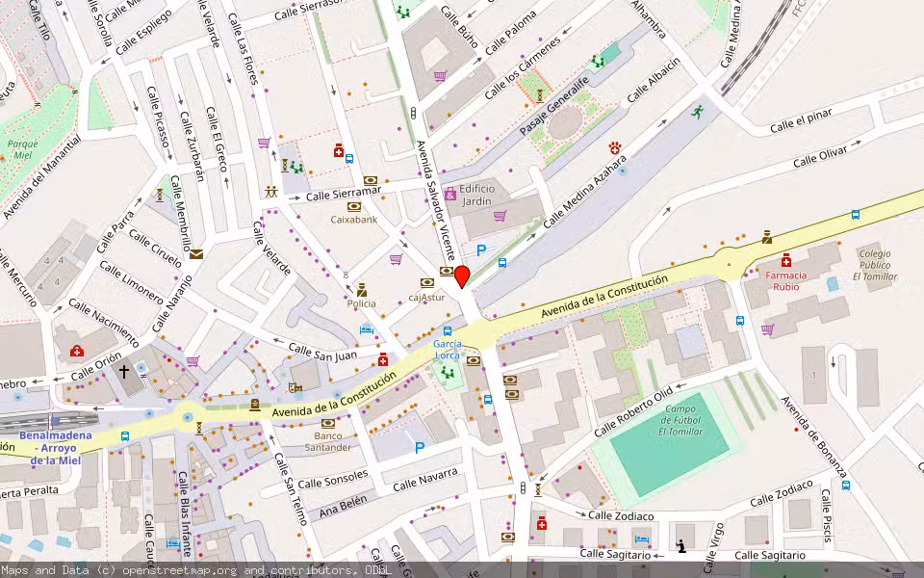Click the 'Calle San Juan' street label

[322, 353]
